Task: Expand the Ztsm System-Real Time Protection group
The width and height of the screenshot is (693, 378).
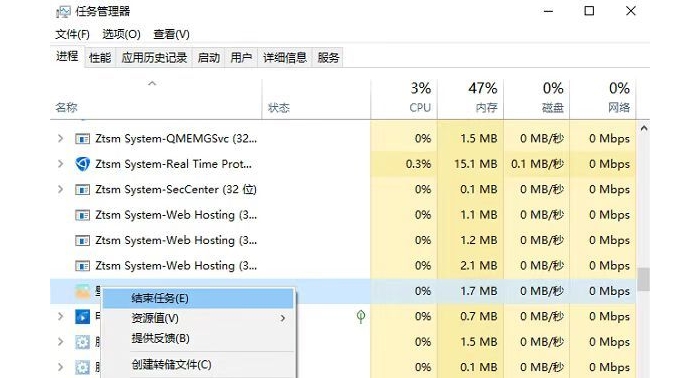Action: click(61, 164)
